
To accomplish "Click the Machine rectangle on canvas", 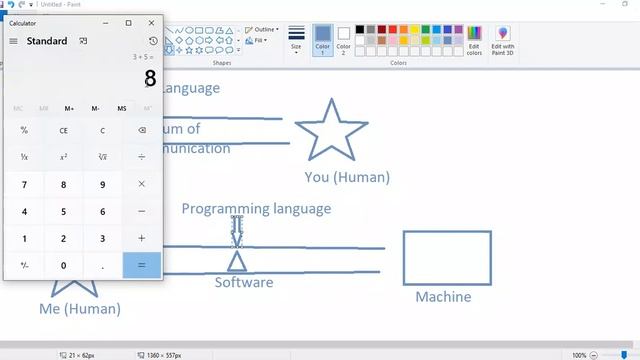I will tap(447, 258).
